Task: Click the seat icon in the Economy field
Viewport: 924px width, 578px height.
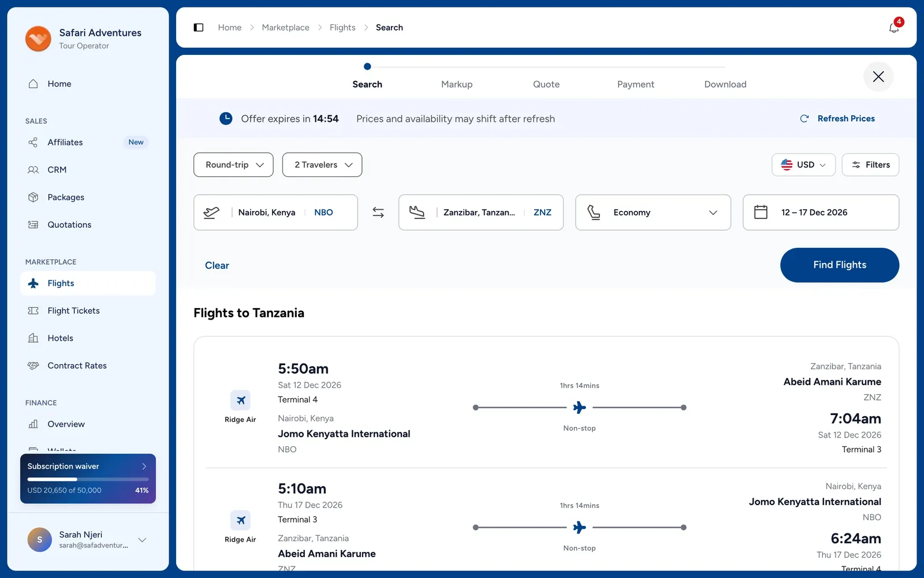Action: [594, 212]
